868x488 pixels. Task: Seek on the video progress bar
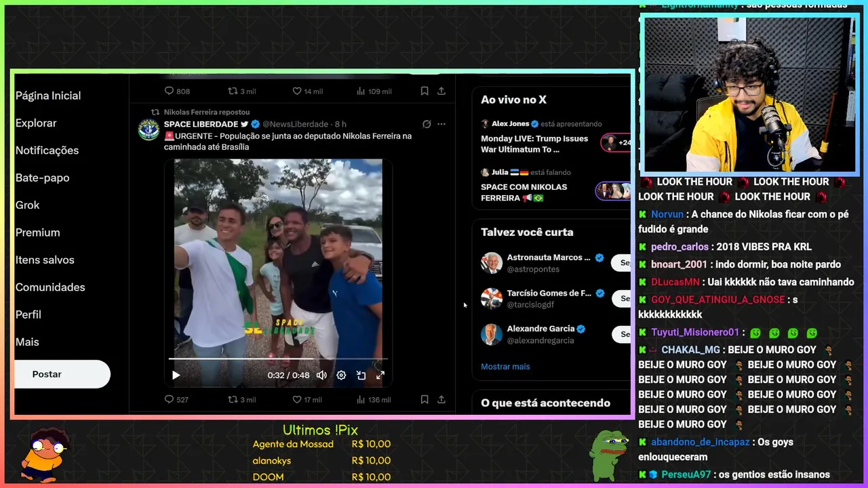(x=278, y=359)
